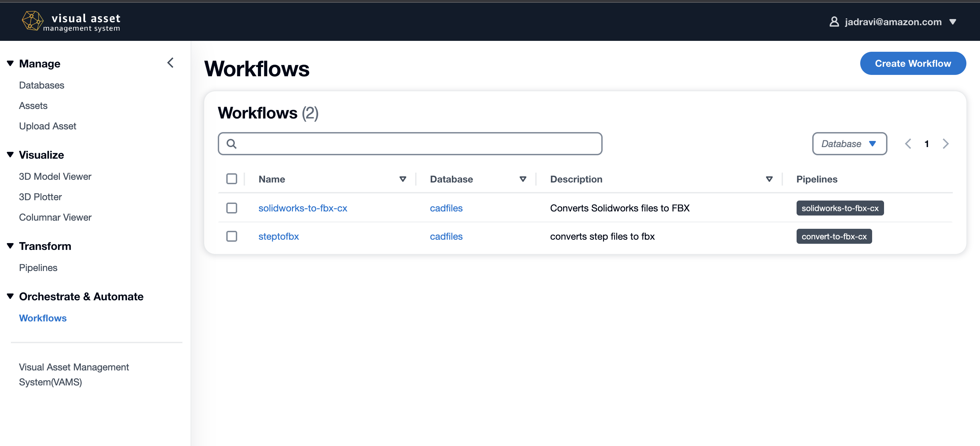Open the Database filter dropdown
The image size is (980, 446).
(x=850, y=143)
